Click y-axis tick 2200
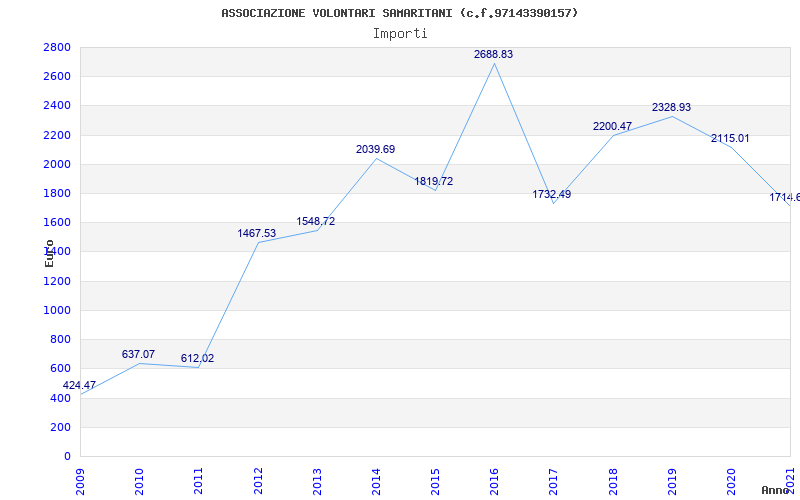The height and width of the screenshot is (500, 800). tap(57, 135)
